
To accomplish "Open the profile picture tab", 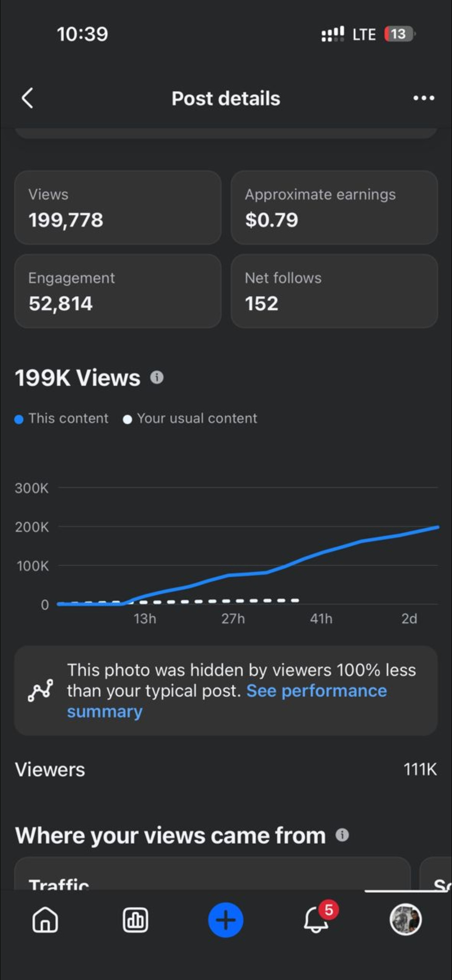I will click(x=405, y=920).
